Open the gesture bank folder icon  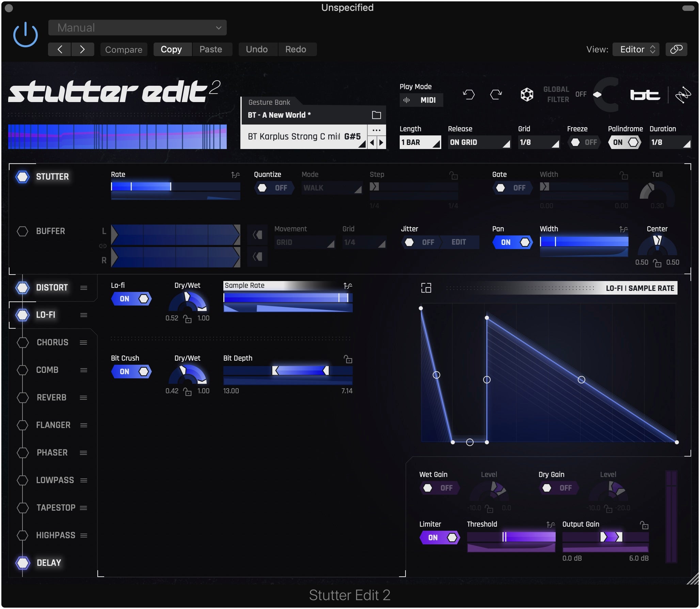pyautogui.click(x=376, y=115)
